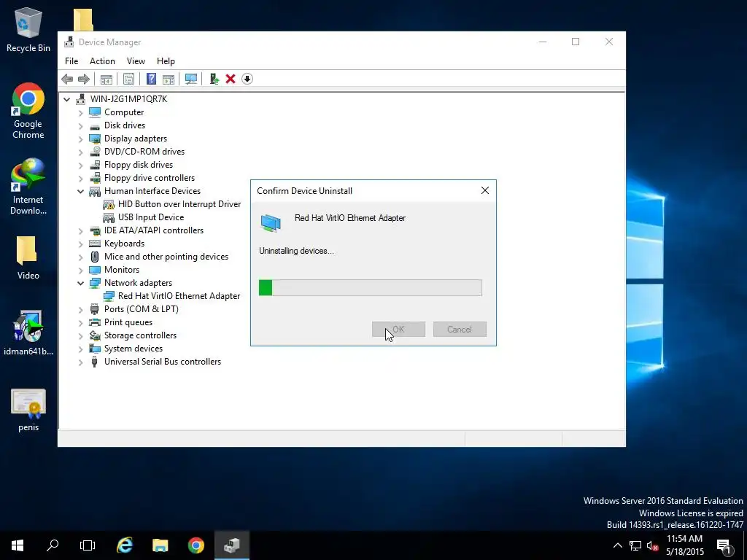Select the idman641b installer desktop icon
Image resolution: width=747 pixels, height=560 pixels.
pos(28,332)
